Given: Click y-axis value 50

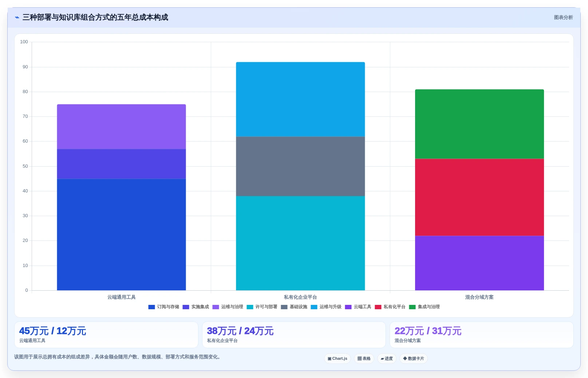Looking at the screenshot, I should click(25, 166).
